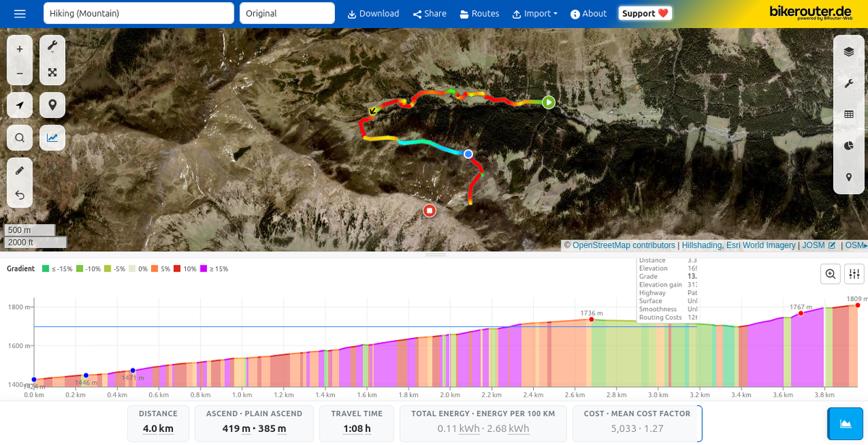Click the Distance 4.0 km stat box
The image size is (868, 445).
[158, 423]
